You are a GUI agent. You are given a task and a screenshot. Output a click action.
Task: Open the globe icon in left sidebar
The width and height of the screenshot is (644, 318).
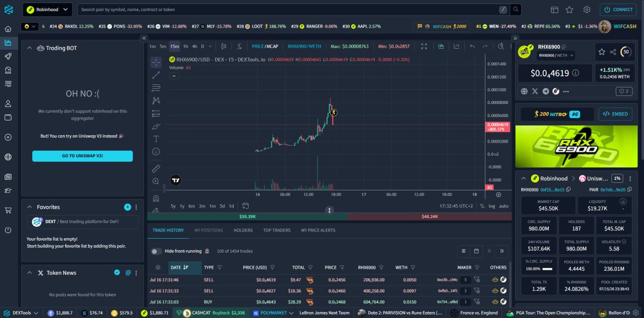coord(8,157)
